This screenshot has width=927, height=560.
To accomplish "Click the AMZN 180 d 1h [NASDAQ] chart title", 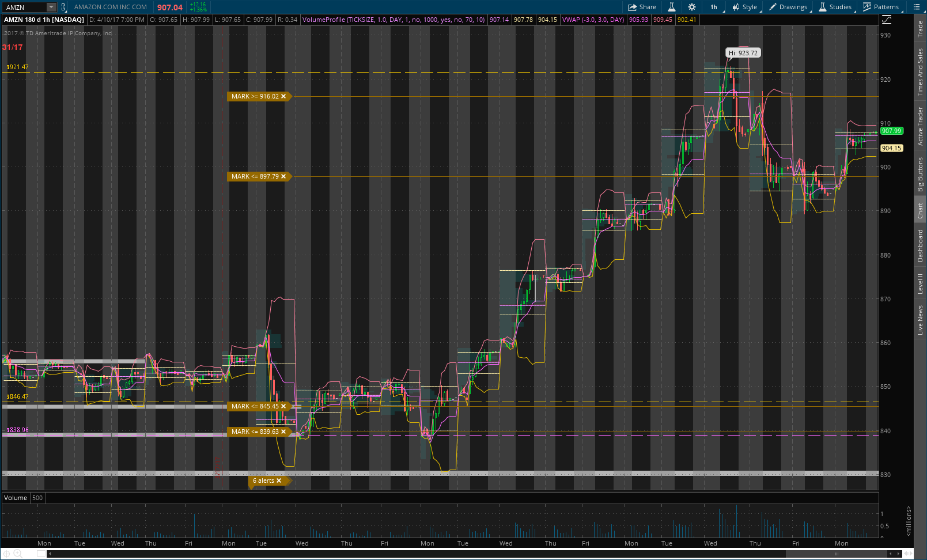I will (x=44, y=20).
